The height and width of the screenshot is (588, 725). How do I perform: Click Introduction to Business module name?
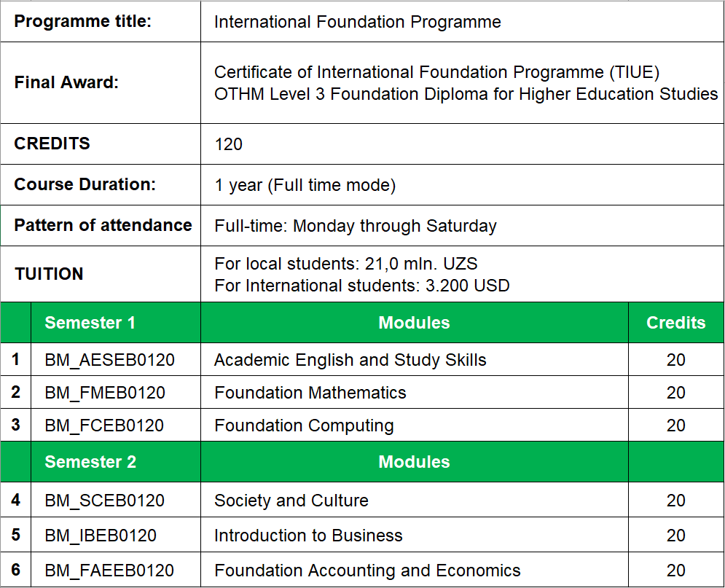coord(308,536)
